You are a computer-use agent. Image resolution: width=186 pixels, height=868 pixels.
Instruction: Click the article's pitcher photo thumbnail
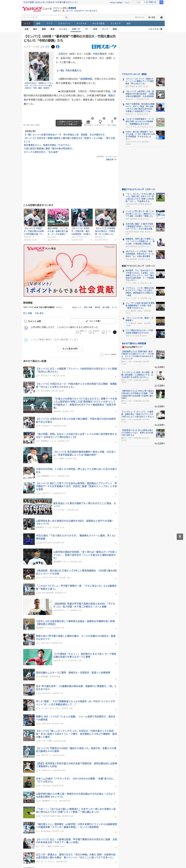tap(39, 66)
